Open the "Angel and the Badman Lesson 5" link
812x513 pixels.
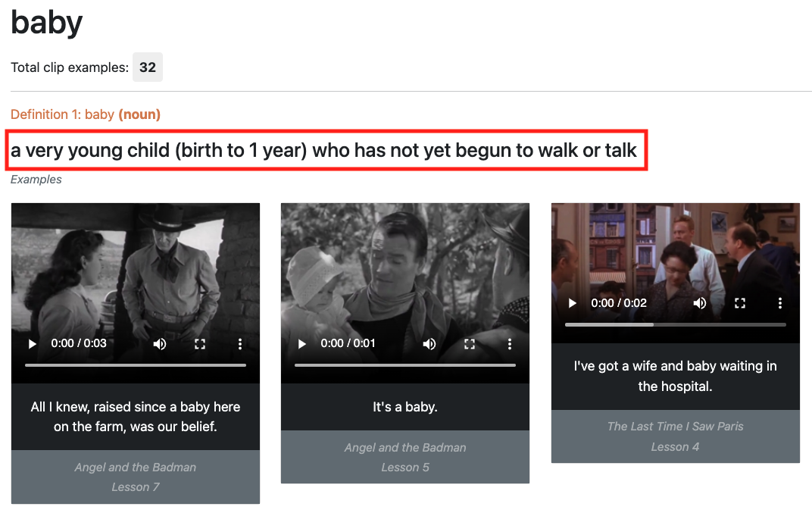(405, 457)
